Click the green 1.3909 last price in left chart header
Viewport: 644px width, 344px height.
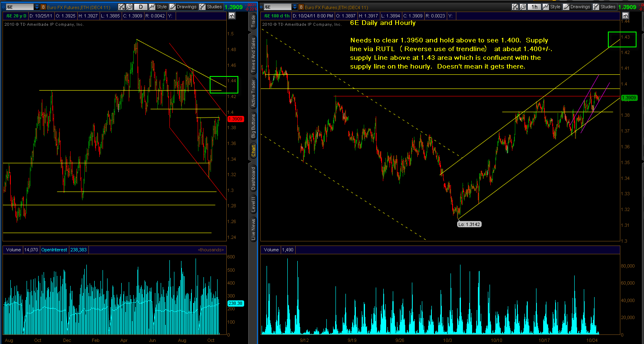(x=233, y=7)
